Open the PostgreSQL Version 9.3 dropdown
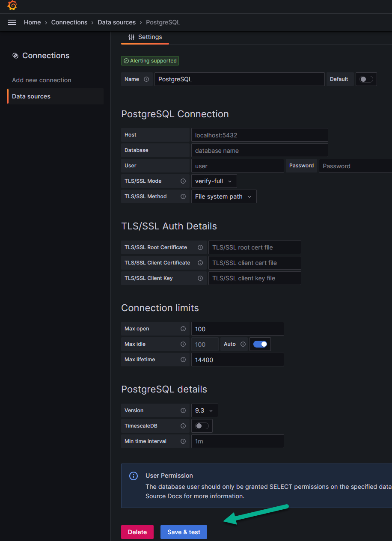This screenshot has width=392, height=541. tap(204, 410)
